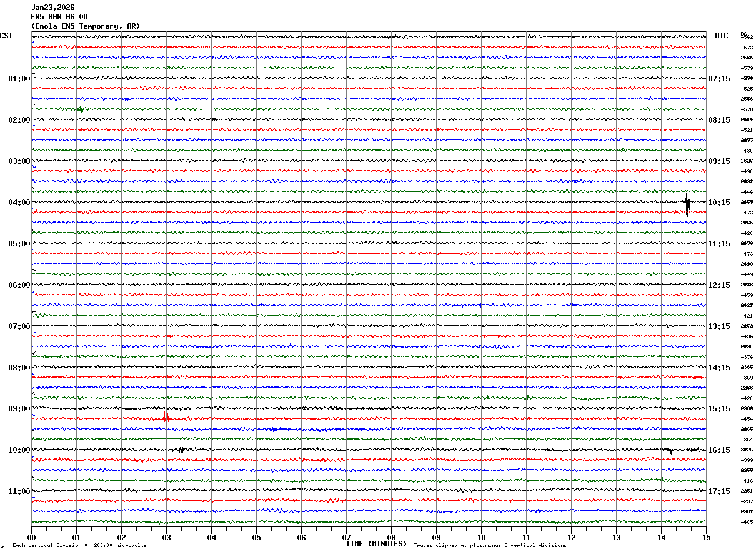Image resolution: width=756 pixels, height=554 pixels.
Task: Select the 01:00 CST row label
Action: coord(19,79)
